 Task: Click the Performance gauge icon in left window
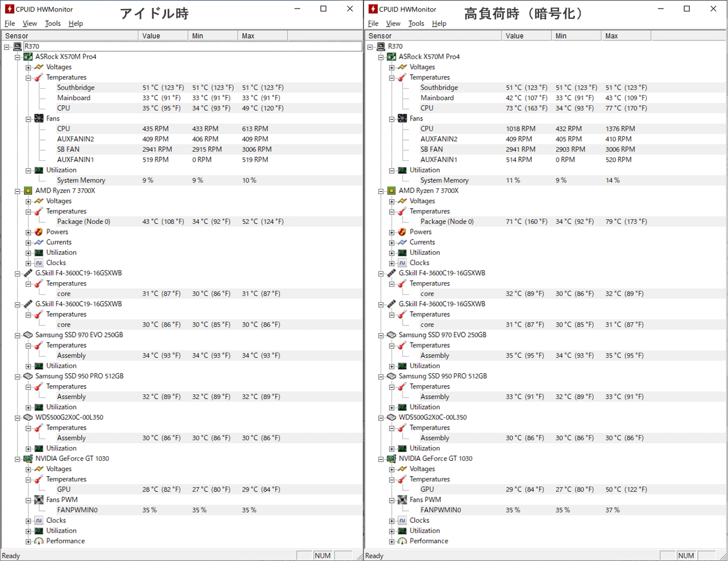pos(39,541)
